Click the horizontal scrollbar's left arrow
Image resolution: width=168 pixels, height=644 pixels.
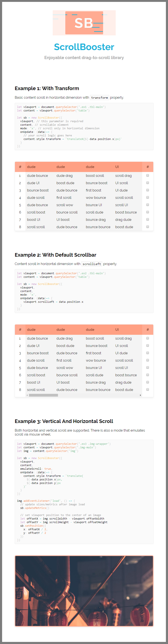pyautogui.click(x=27, y=395)
